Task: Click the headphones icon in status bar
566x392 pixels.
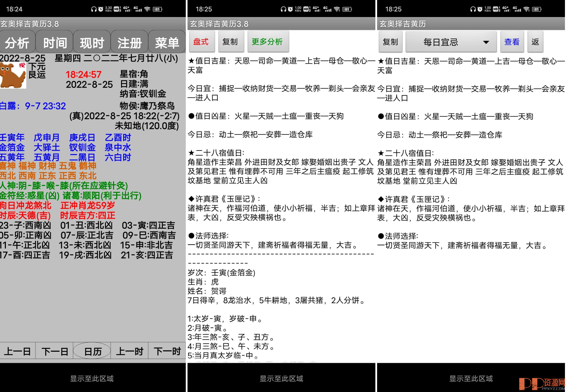Action: (94, 9)
